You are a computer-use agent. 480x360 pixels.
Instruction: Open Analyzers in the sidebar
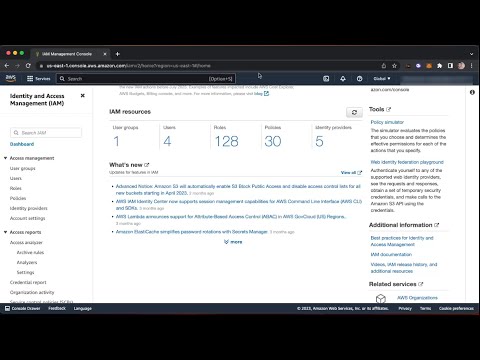click(x=27, y=262)
